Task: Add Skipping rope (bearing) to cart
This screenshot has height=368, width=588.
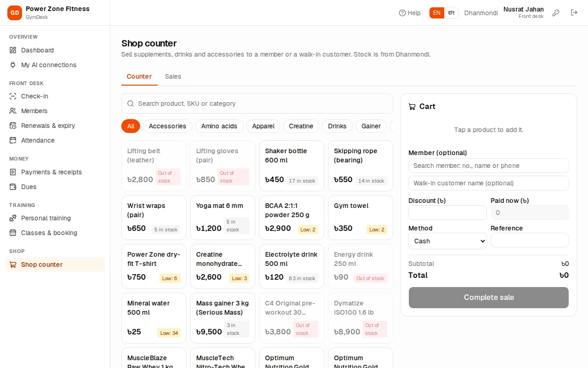Action: click(361, 166)
